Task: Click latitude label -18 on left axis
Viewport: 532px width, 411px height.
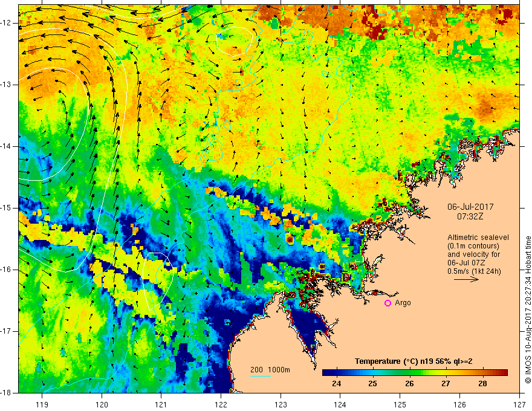Action: [x=6, y=393]
